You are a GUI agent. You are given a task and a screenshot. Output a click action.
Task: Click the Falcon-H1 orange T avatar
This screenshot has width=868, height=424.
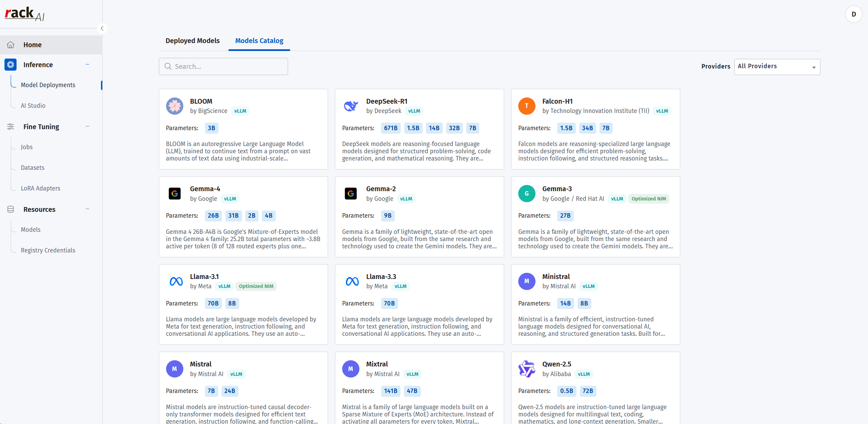pos(527,106)
